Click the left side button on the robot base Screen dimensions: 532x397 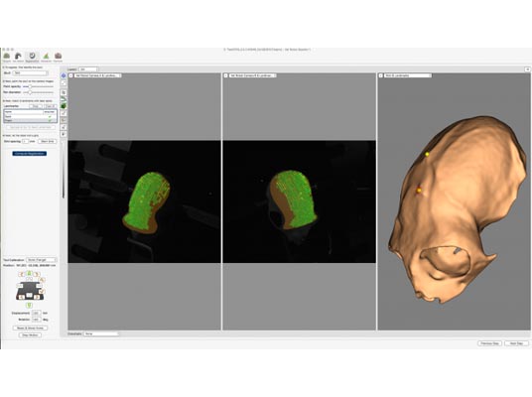20,286
